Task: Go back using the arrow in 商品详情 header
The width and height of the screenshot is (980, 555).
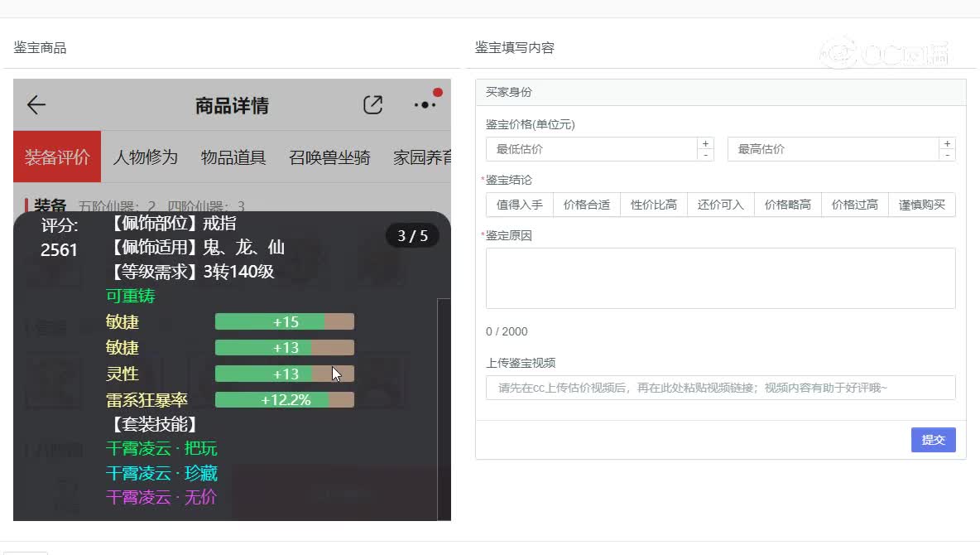Action: tap(36, 104)
